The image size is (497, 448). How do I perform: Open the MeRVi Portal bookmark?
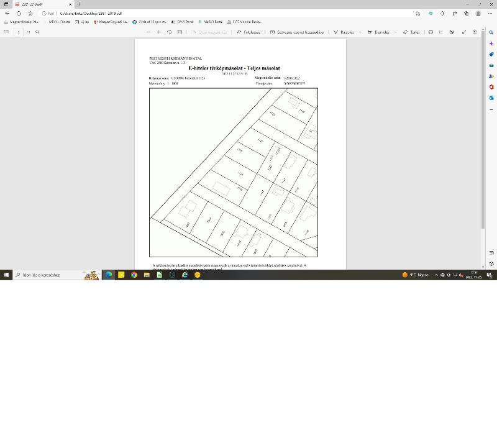tap(210, 22)
